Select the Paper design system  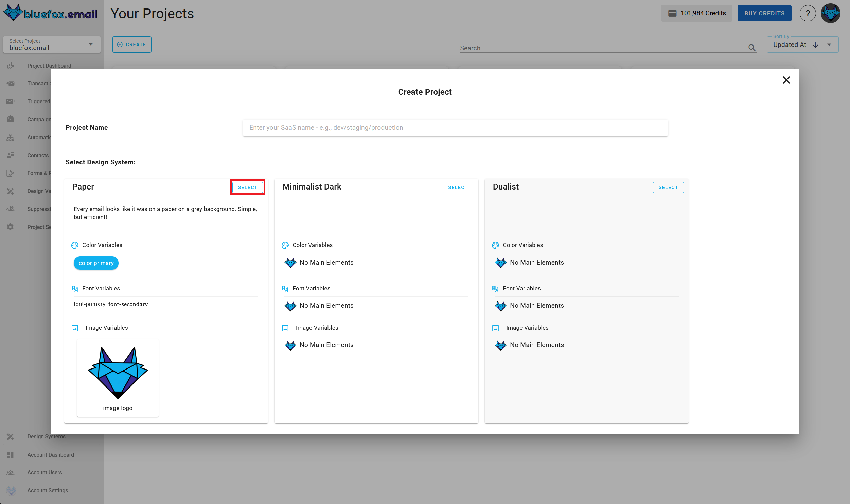point(248,187)
